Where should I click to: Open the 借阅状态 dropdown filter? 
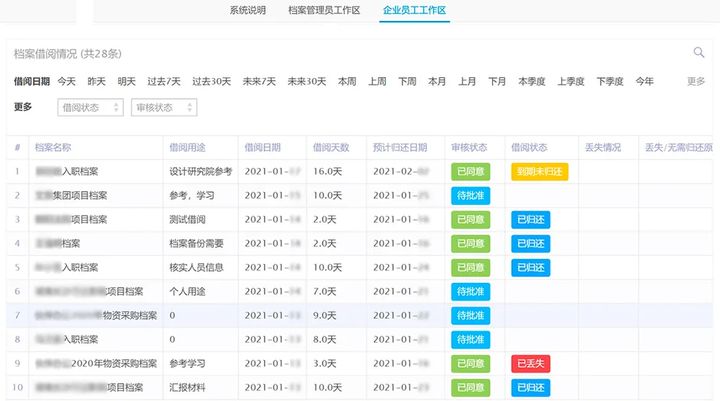pyautogui.click(x=90, y=107)
